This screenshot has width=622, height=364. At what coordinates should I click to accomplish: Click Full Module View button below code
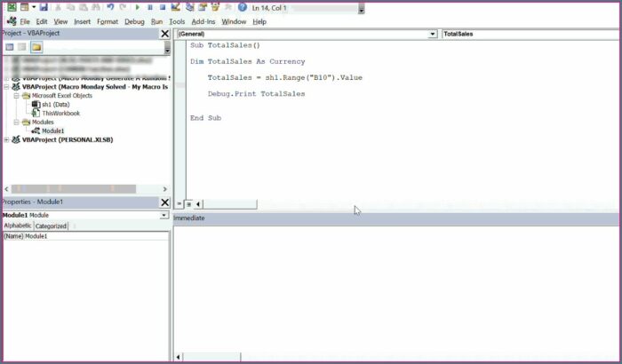click(x=188, y=204)
